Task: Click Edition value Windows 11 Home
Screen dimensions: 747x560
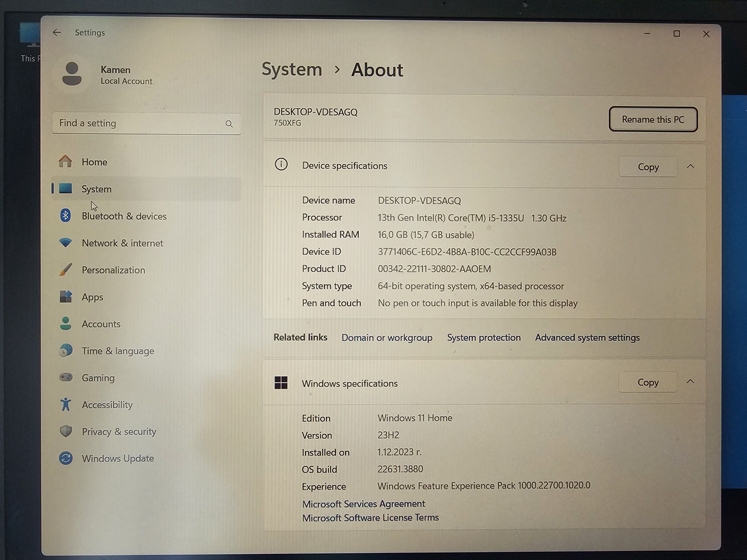Action: point(415,418)
